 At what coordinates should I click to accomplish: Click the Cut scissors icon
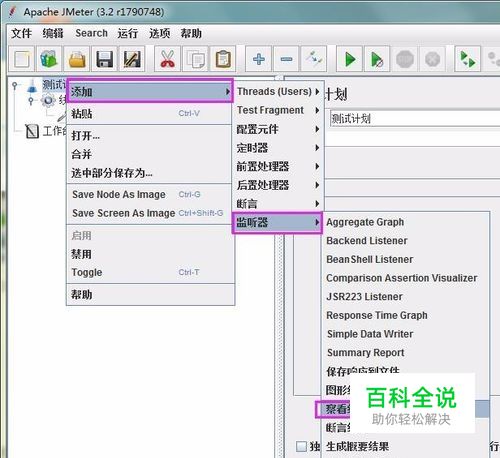pos(168,59)
